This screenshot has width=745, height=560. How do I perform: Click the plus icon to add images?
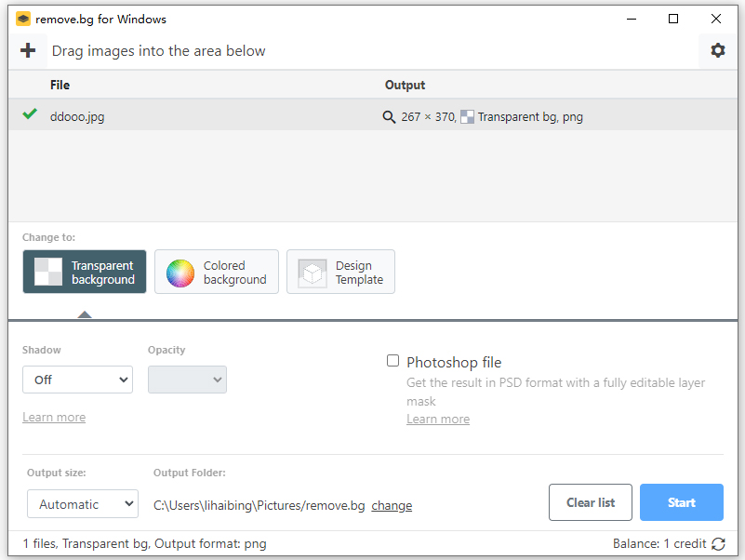tap(28, 50)
